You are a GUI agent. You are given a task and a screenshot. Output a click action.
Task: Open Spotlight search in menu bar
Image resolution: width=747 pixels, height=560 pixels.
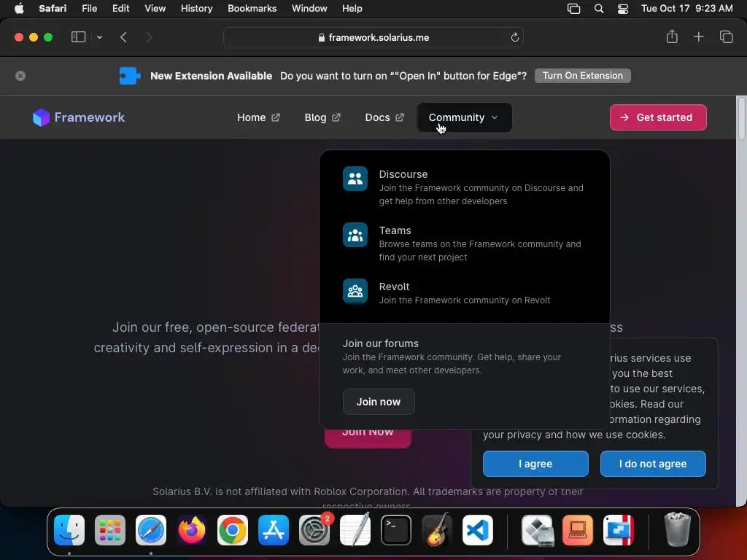[x=599, y=9]
